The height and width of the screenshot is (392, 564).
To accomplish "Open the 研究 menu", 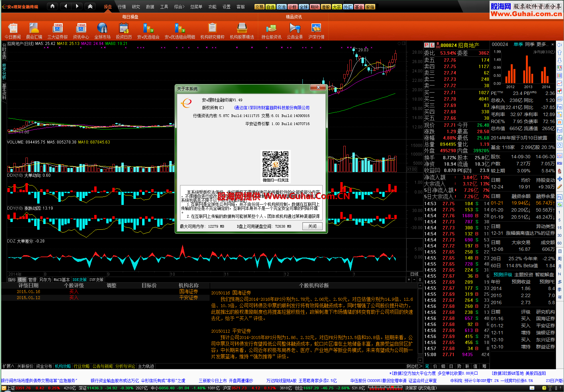I will click(136, 7).
